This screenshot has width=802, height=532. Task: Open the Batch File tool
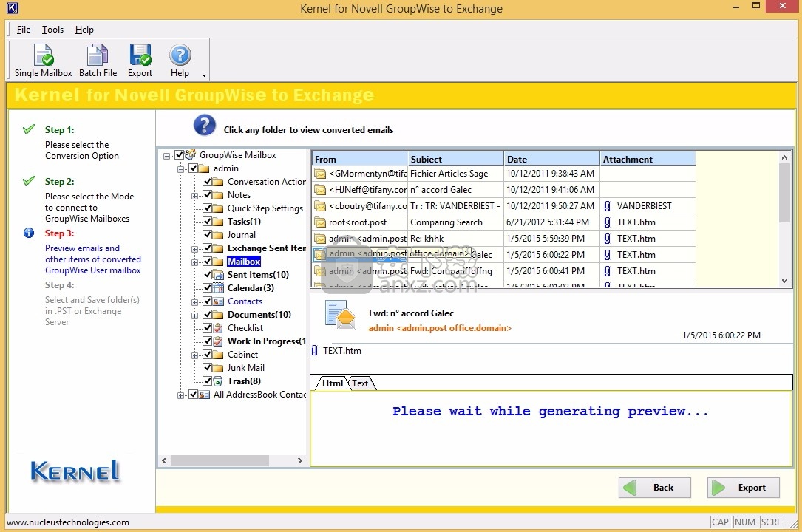coord(98,61)
